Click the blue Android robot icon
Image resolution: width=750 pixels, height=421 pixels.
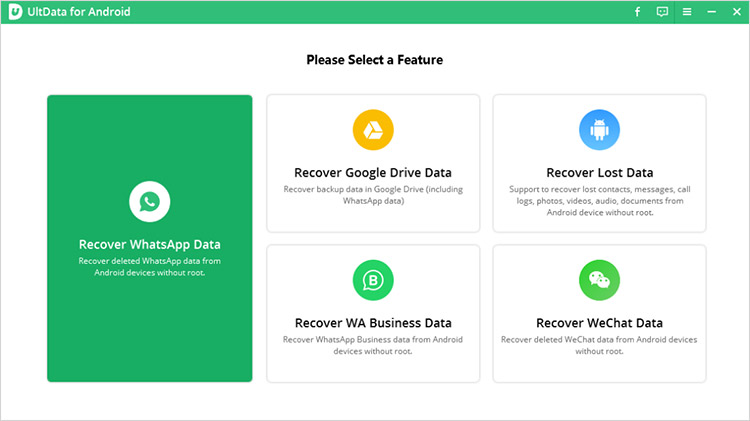tap(599, 130)
